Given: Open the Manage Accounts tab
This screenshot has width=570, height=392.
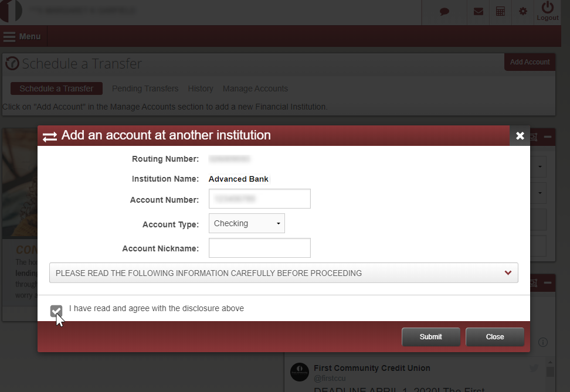Looking at the screenshot, I should [255, 88].
